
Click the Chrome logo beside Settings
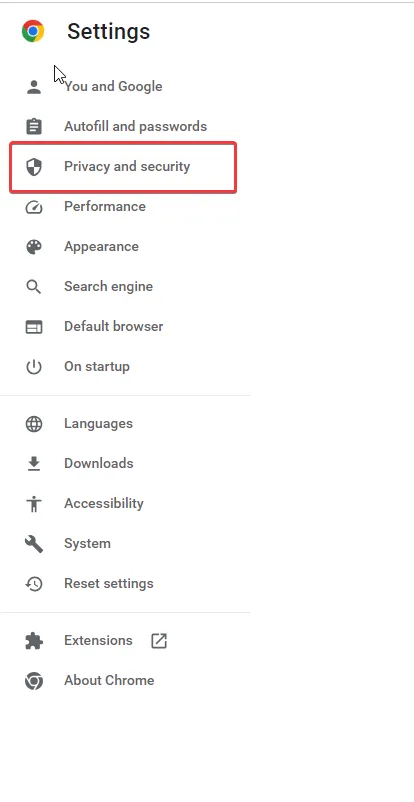tap(33, 31)
